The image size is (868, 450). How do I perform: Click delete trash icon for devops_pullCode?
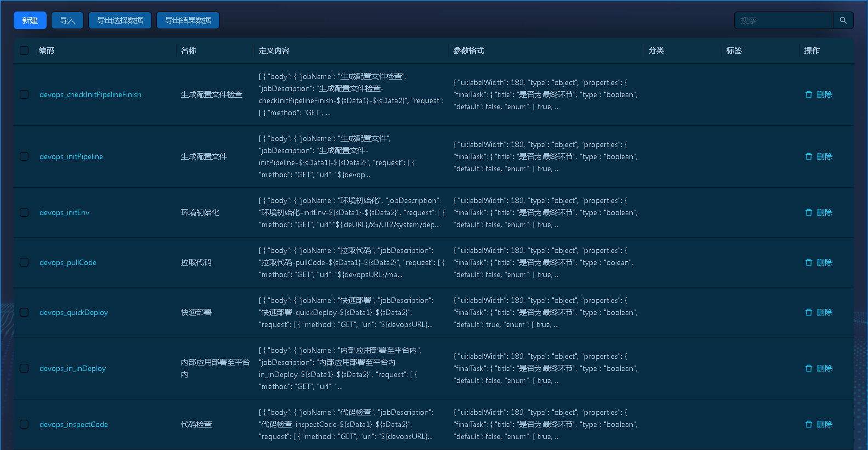pos(809,262)
